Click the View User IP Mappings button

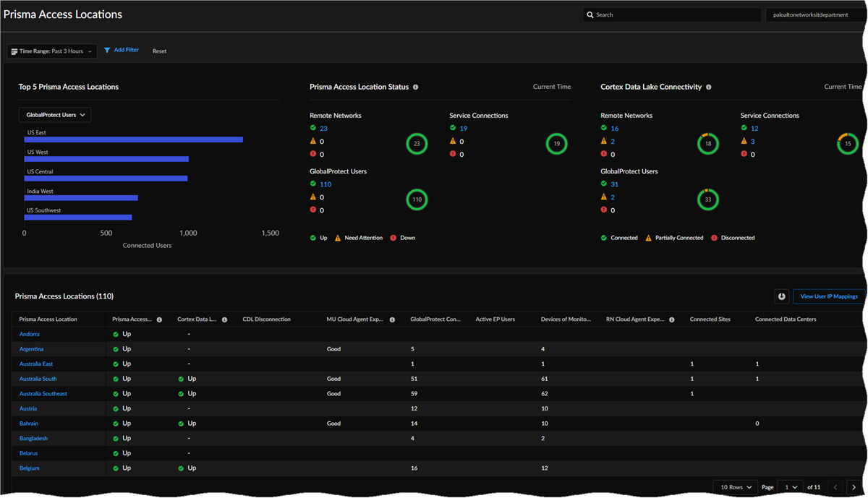[x=827, y=296]
